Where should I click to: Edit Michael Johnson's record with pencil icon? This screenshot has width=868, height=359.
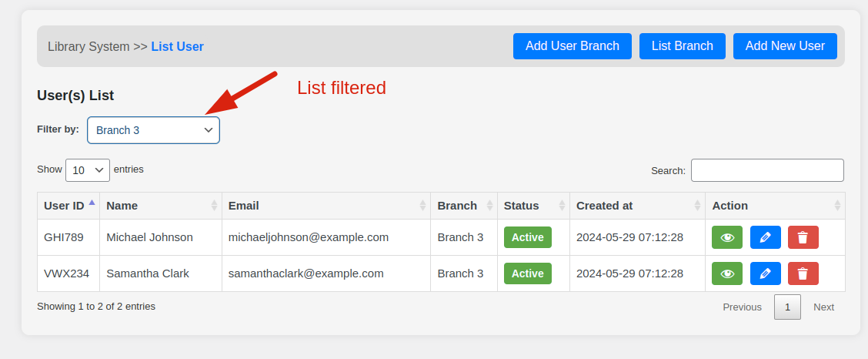765,237
